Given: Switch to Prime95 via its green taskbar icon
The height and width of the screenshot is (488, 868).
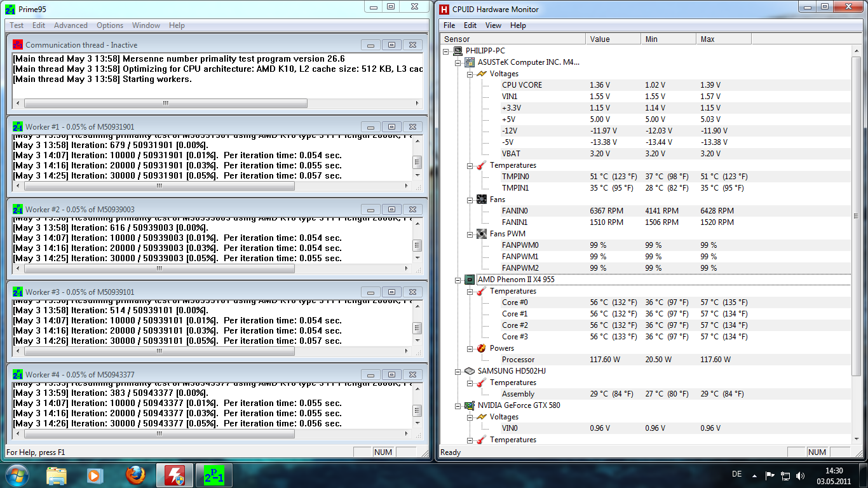Looking at the screenshot, I should 214,475.
